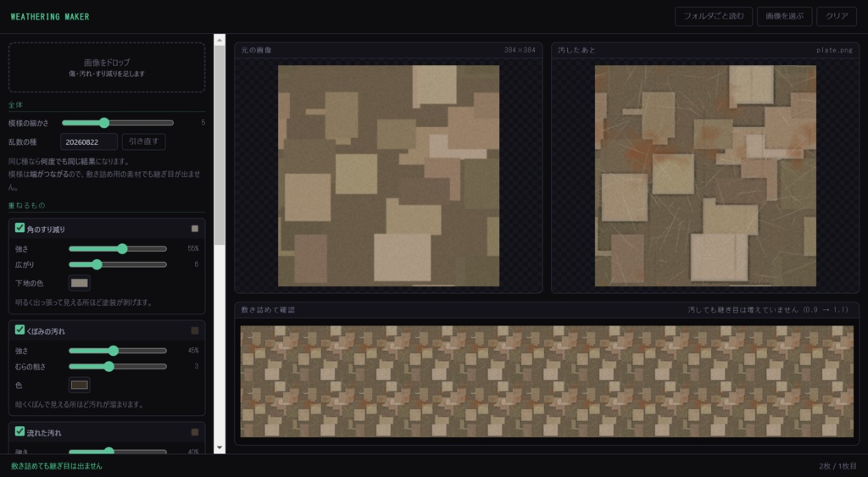Screen dimensions: 868x477
Task: Click the sidebar scrollbar down arrow
Action: click(220, 447)
